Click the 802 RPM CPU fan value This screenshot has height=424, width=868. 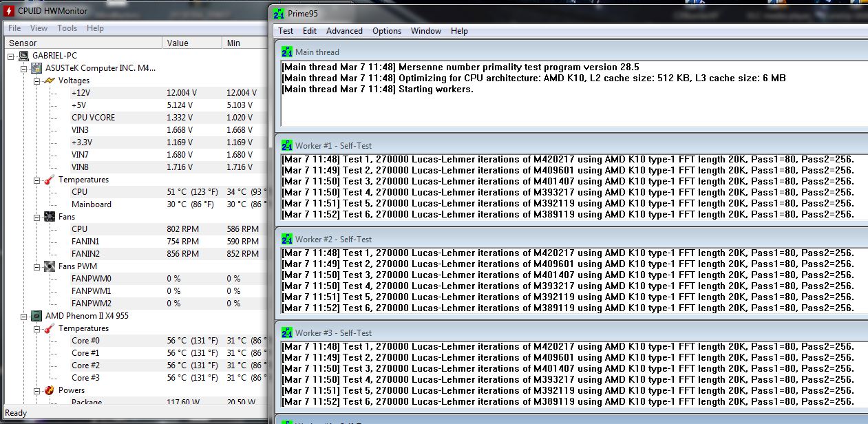[x=182, y=229]
